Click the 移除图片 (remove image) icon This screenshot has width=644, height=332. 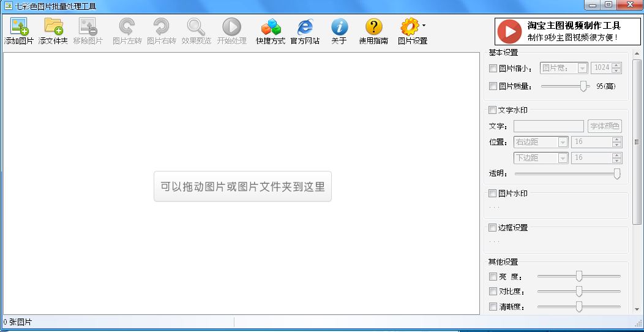coord(88,26)
